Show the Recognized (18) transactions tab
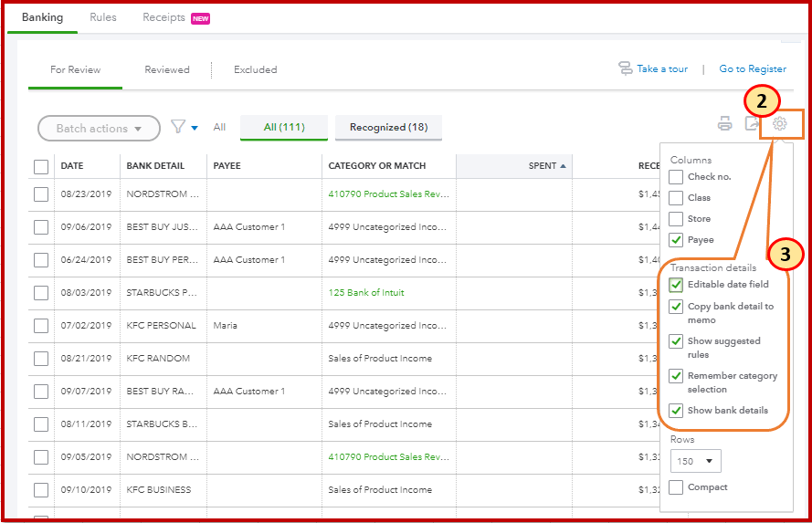 click(388, 127)
